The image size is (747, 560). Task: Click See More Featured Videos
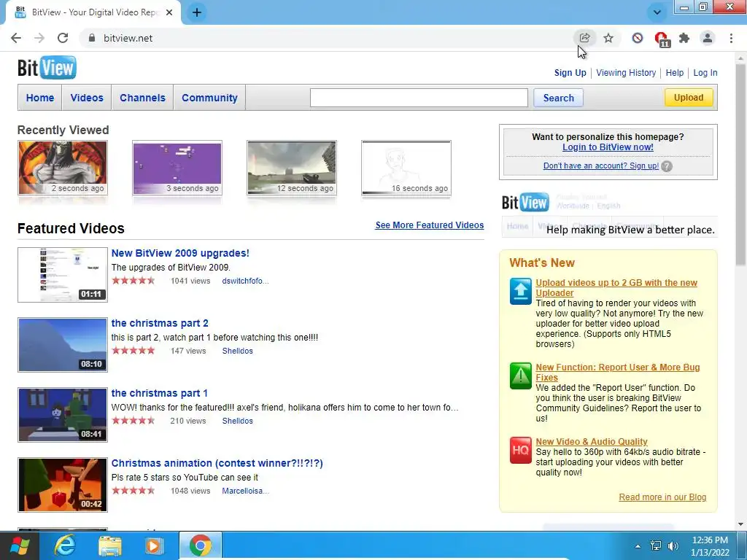pos(429,225)
